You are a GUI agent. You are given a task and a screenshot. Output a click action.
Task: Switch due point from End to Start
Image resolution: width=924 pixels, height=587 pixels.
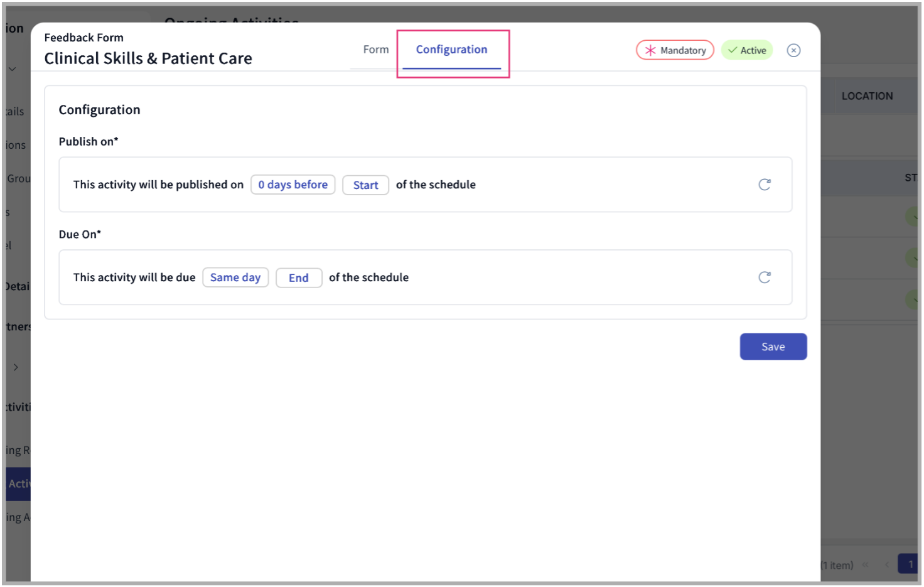(x=299, y=277)
